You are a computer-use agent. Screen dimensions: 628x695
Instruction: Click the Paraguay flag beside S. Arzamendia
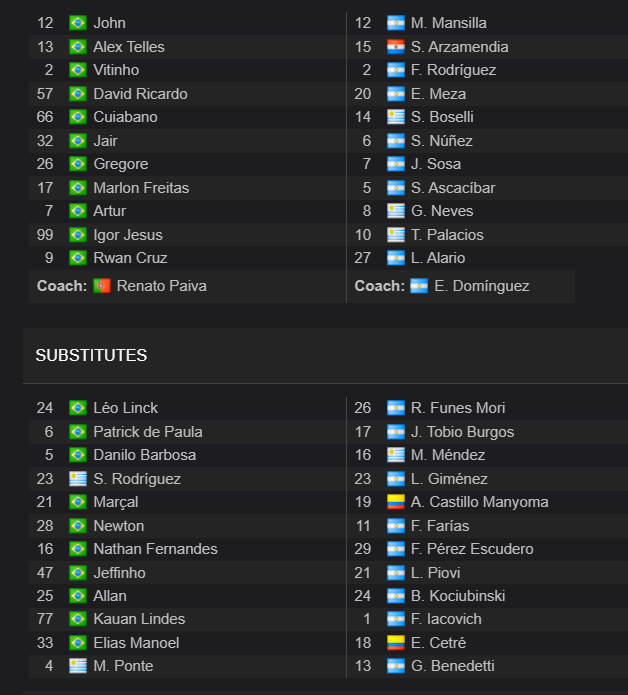(395, 47)
